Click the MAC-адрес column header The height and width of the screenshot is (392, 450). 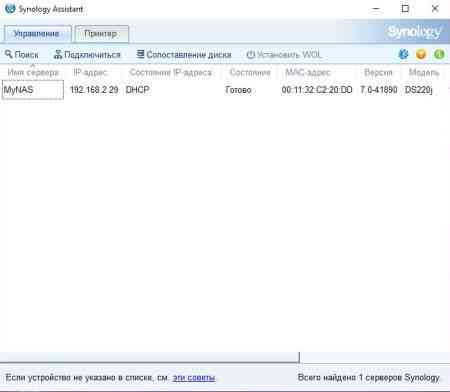click(307, 72)
